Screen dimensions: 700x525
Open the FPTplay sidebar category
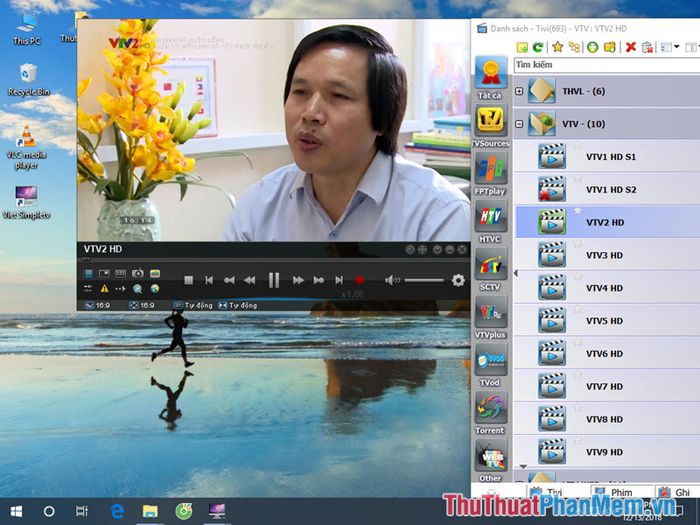(x=490, y=174)
